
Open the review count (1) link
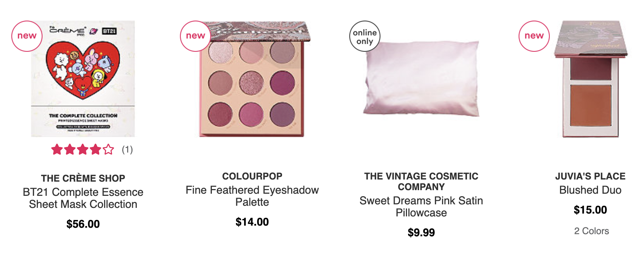click(127, 150)
